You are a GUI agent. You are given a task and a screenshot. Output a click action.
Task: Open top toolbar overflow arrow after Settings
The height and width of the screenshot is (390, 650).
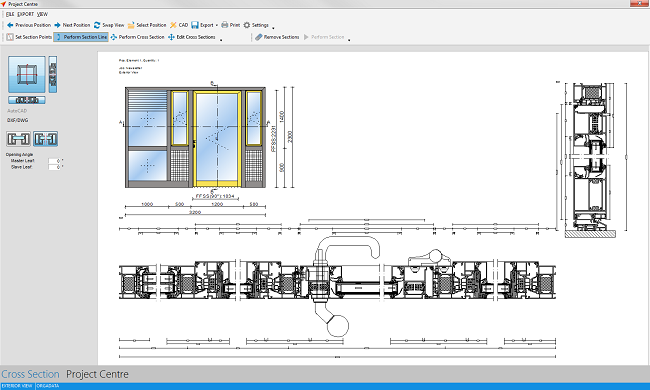(273, 28)
